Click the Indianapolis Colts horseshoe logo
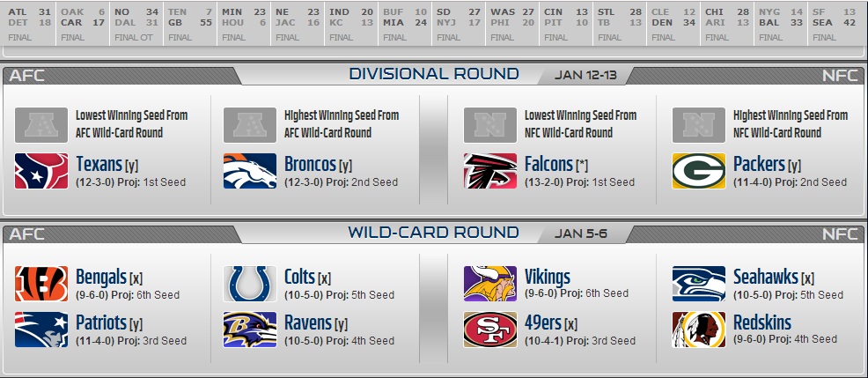This screenshot has width=868, height=378. tap(250, 284)
